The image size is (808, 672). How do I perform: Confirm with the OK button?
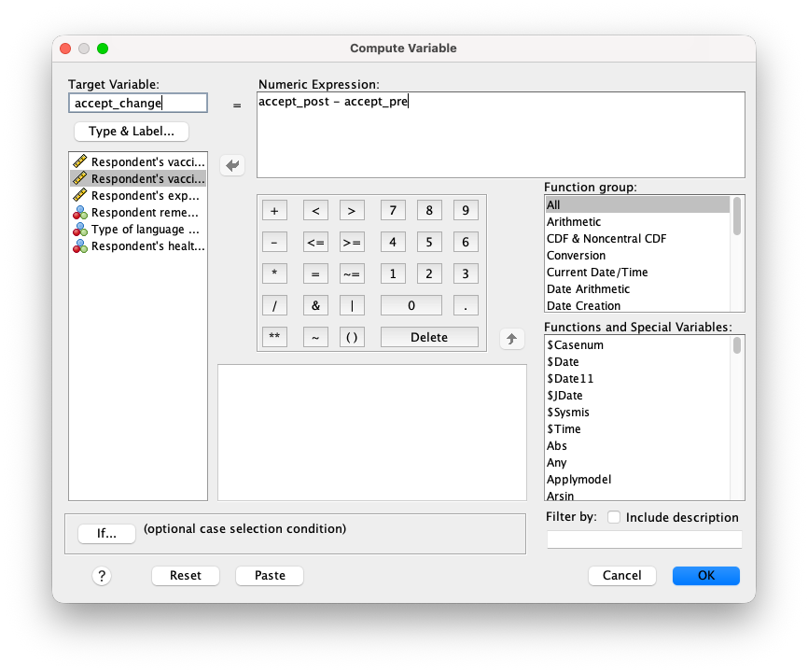(706, 575)
